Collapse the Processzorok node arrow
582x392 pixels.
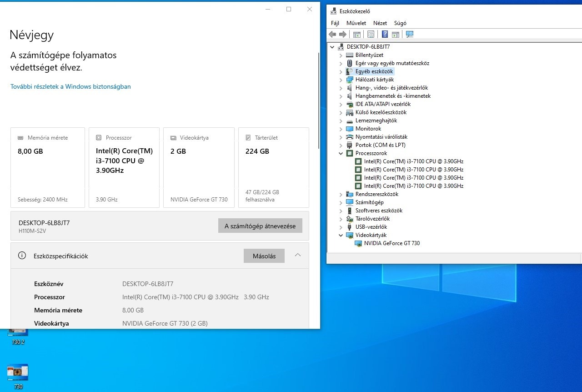click(x=341, y=153)
